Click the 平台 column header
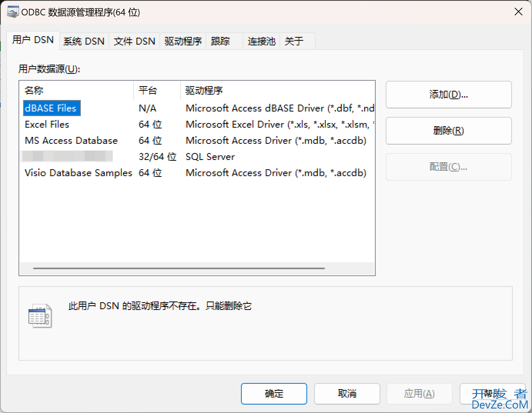The height and width of the screenshot is (413, 532). 157,91
